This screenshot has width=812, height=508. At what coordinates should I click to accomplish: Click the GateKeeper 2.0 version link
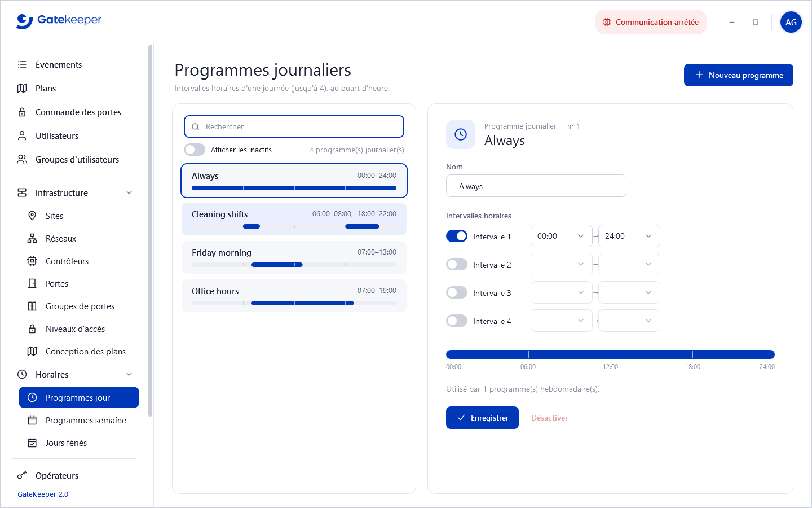[43, 494]
